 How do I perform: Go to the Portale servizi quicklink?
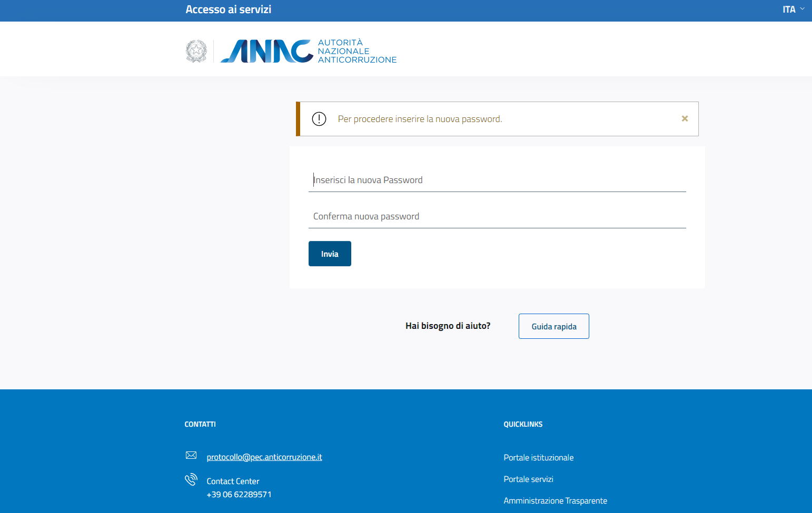528,479
